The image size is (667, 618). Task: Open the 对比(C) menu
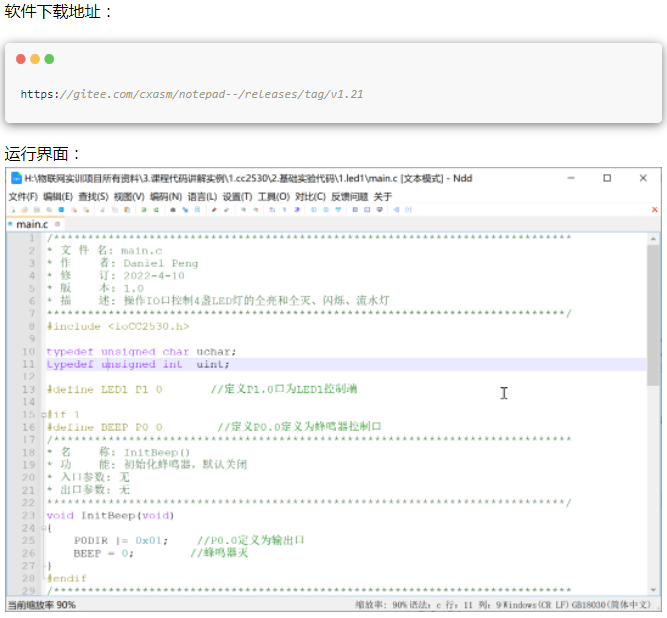tap(310, 197)
